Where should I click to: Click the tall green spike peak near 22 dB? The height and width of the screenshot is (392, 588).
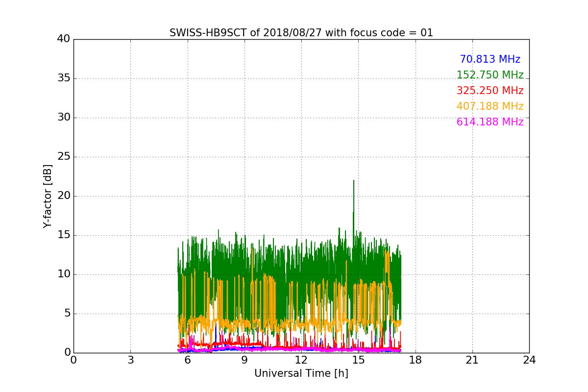pyautogui.click(x=354, y=181)
